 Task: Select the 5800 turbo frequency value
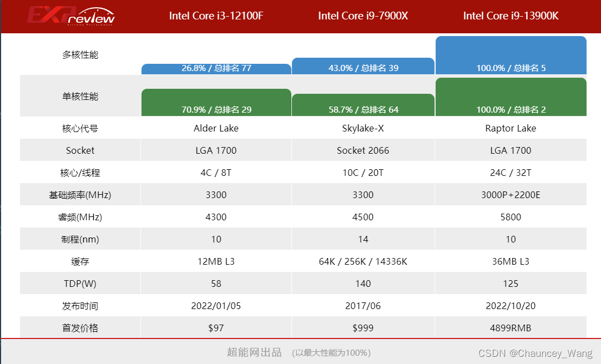point(511,218)
